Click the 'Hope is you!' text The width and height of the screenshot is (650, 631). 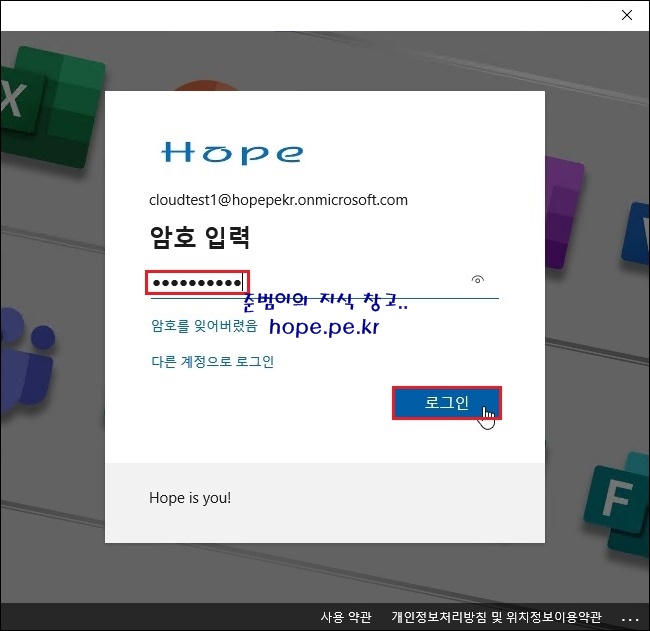(190, 498)
